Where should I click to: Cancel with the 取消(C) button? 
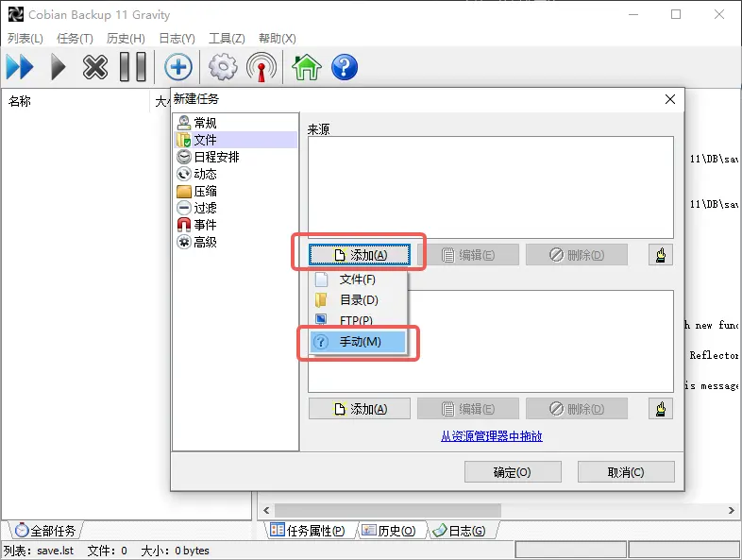point(626,472)
